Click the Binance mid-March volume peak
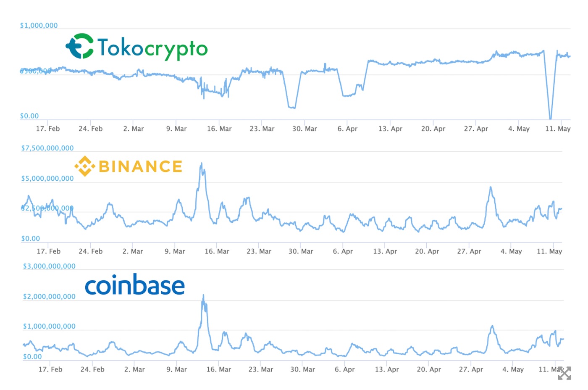 tap(202, 165)
